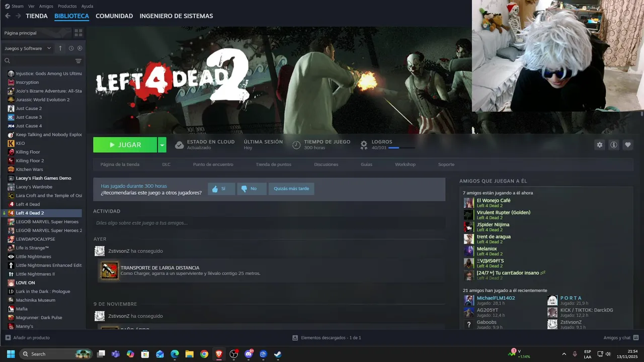Click the taskbar volume speaker icon
Viewport: 644px width, 362px height.
tap(608, 354)
